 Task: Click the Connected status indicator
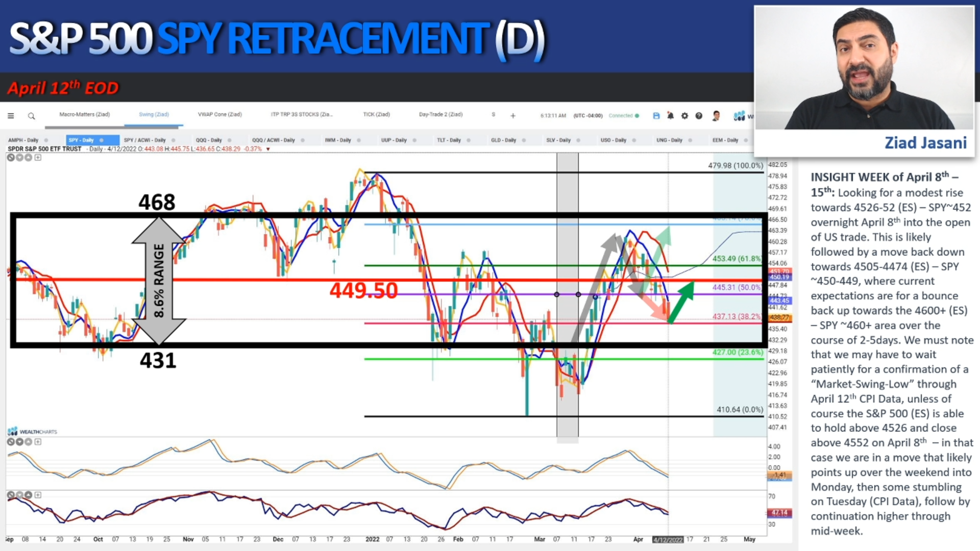coord(624,116)
